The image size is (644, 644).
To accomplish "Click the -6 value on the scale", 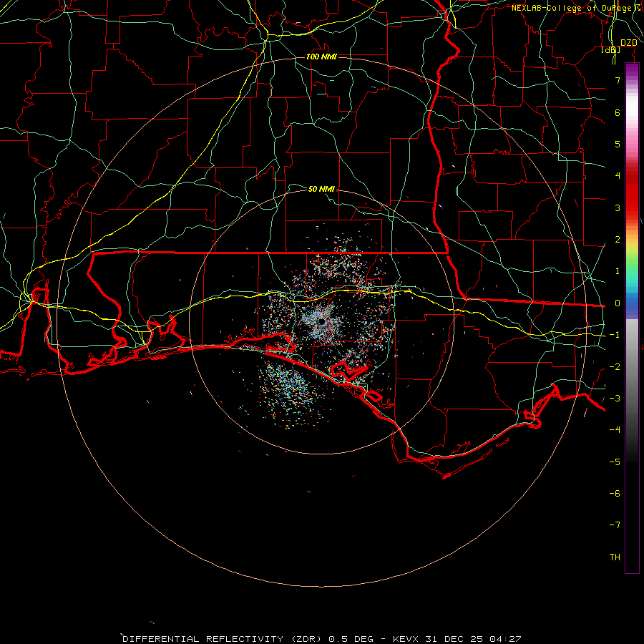I will 615,493.
